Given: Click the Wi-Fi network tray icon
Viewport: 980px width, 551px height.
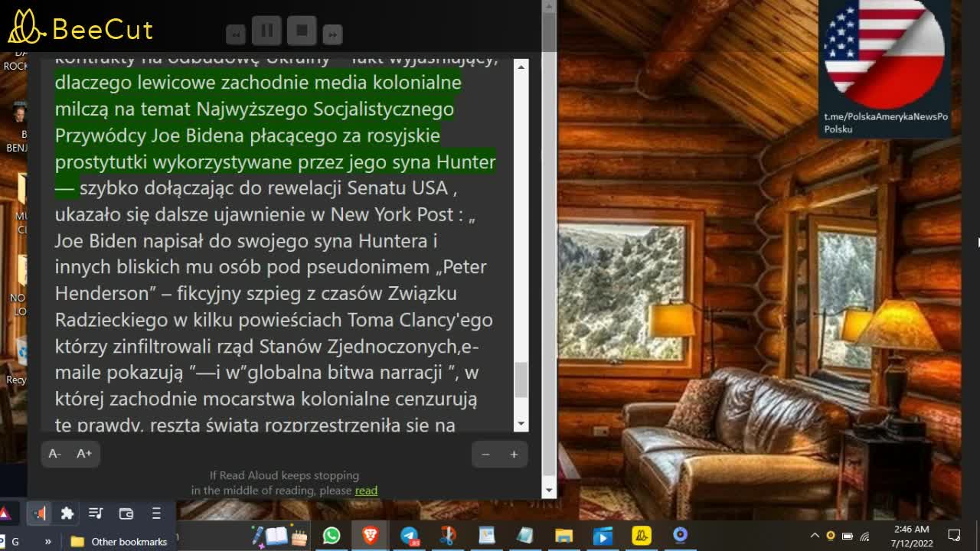Looking at the screenshot, I should (x=865, y=536).
